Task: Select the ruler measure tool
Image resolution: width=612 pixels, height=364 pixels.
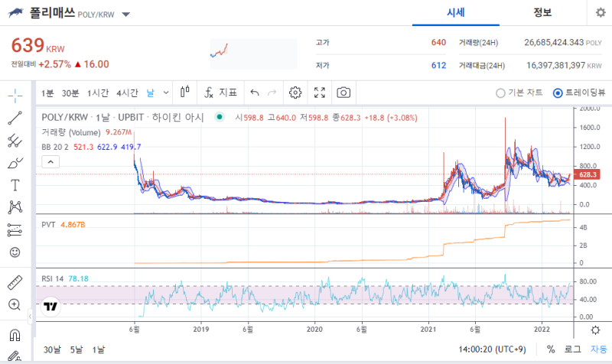Action: point(15,282)
